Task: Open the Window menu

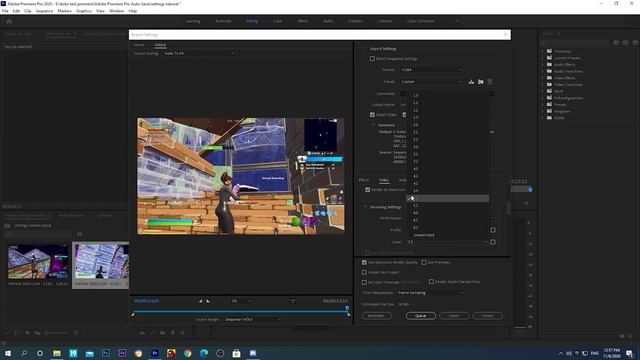Action: (116, 11)
